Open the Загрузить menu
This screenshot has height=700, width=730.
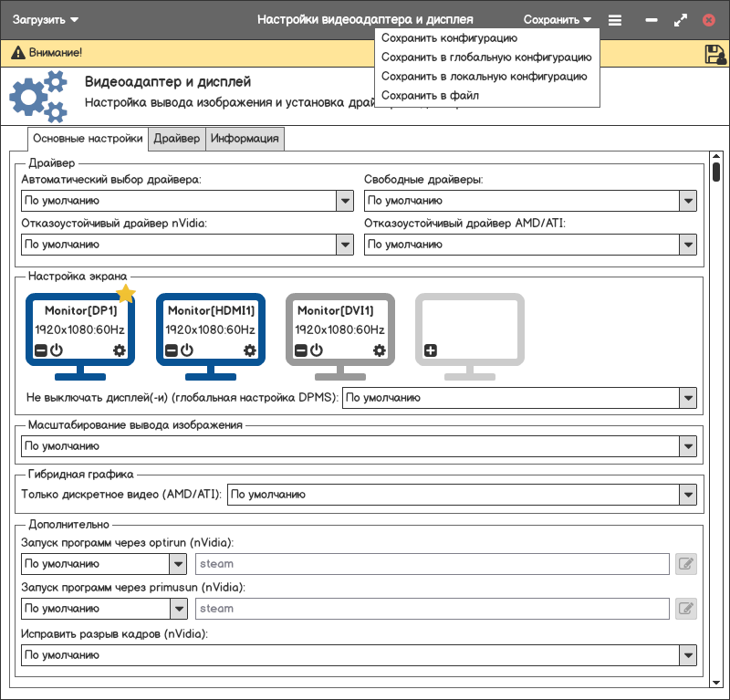[45, 19]
